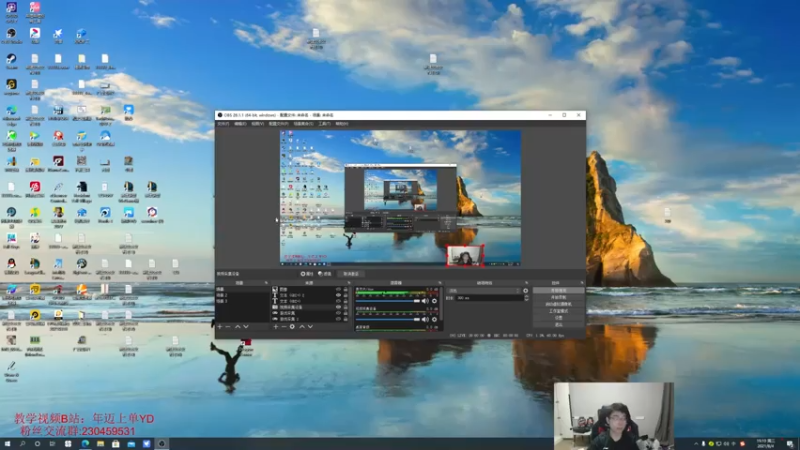The image size is (800, 450).
Task: Open the scene transition type dropdown
Action: pyautogui.click(x=484, y=291)
